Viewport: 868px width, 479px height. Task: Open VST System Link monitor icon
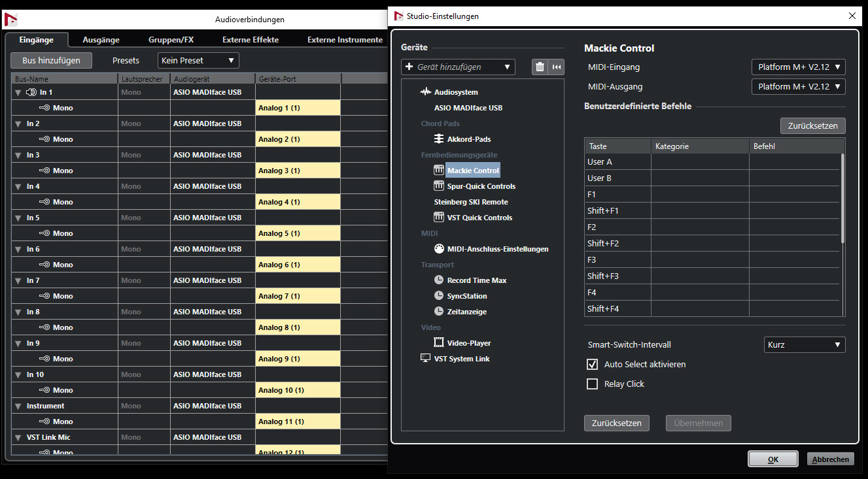[x=426, y=359]
